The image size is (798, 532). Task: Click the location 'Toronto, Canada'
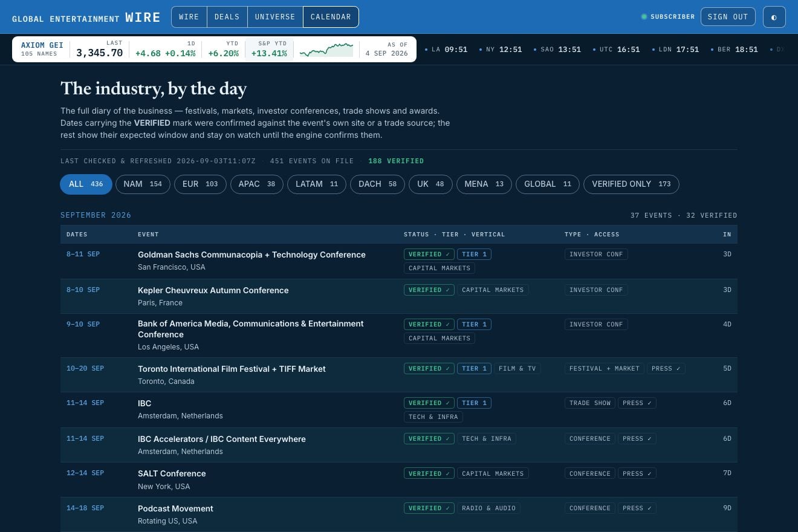[x=166, y=381]
